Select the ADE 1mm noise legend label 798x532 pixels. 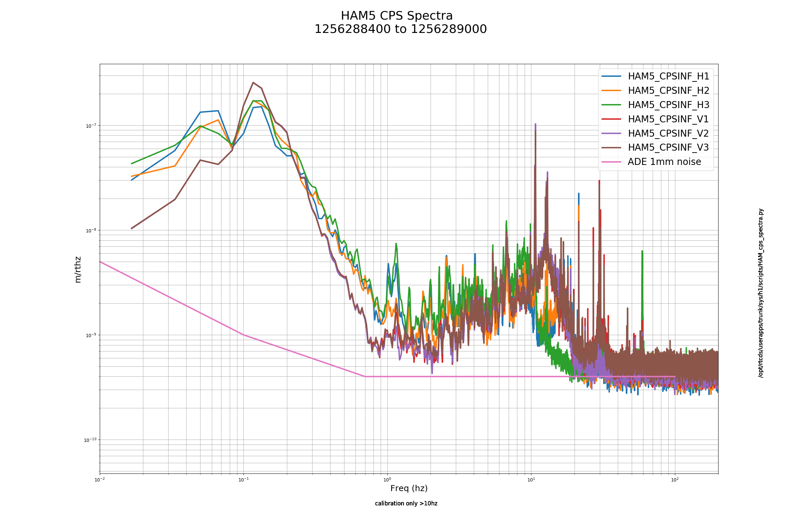coord(664,162)
